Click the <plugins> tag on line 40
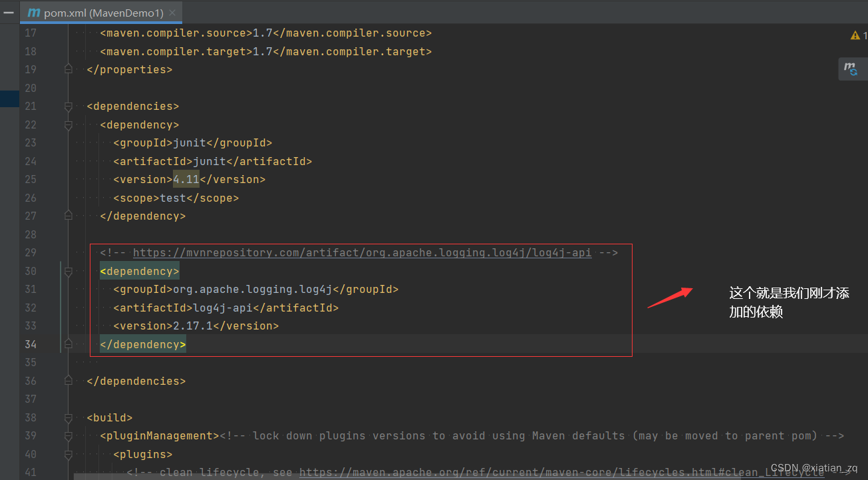Image resolution: width=868 pixels, height=480 pixels. (x=143, y=454)
